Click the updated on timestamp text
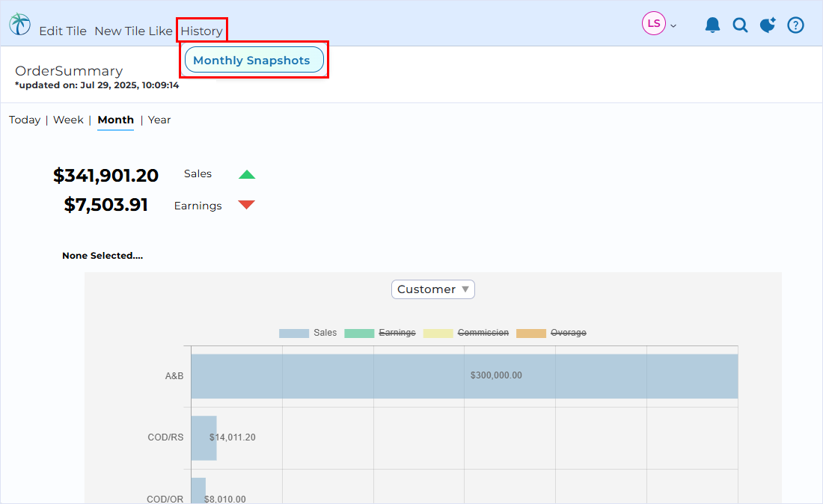 pos(97,85)
